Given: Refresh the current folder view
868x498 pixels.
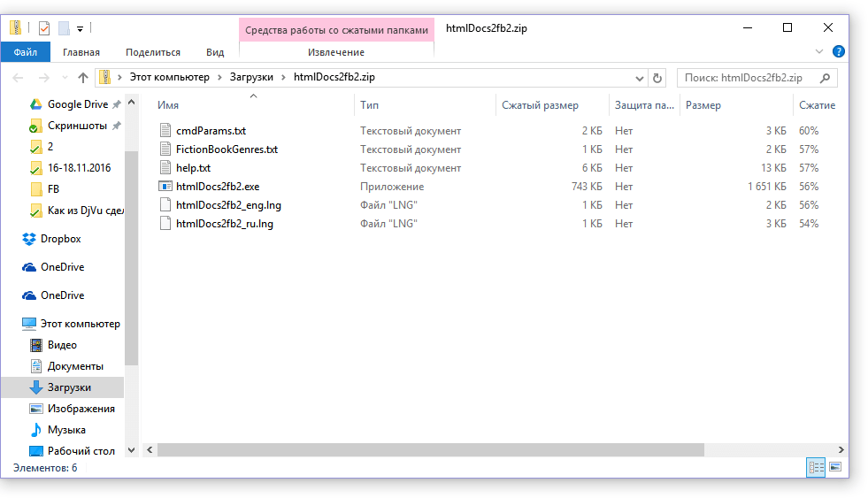Looking at the screenshot, I should click(657, 78).
